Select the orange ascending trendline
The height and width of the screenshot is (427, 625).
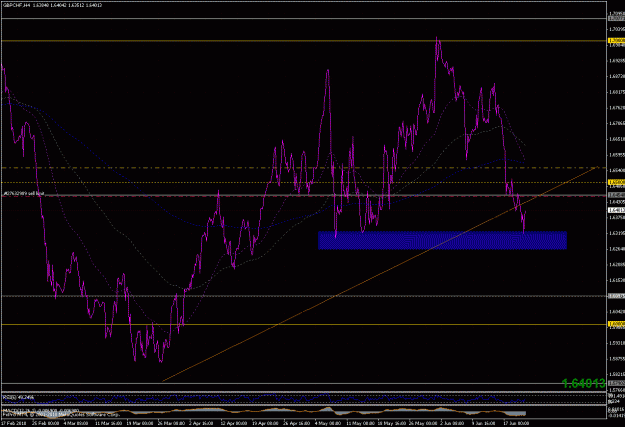point(381,274)
